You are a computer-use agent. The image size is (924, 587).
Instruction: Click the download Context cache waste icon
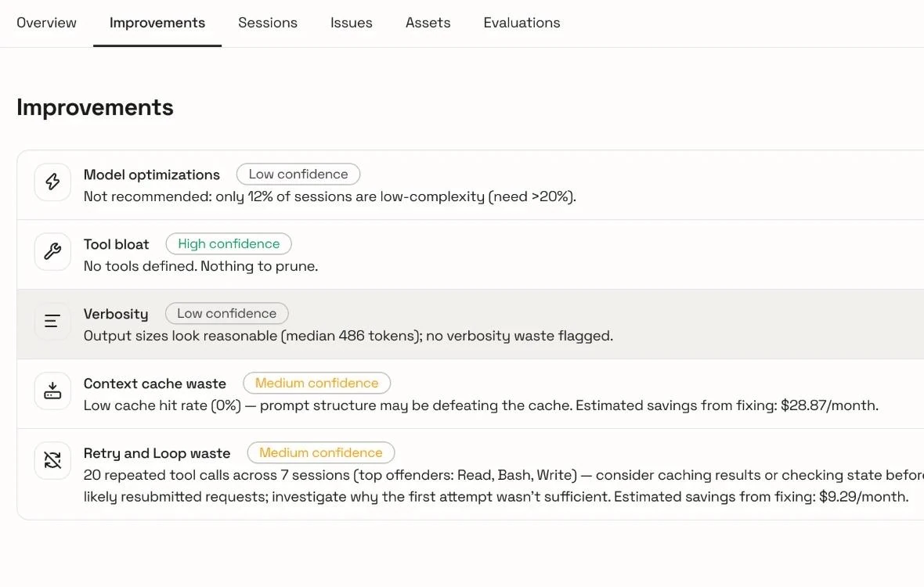(x=52, y=391)
